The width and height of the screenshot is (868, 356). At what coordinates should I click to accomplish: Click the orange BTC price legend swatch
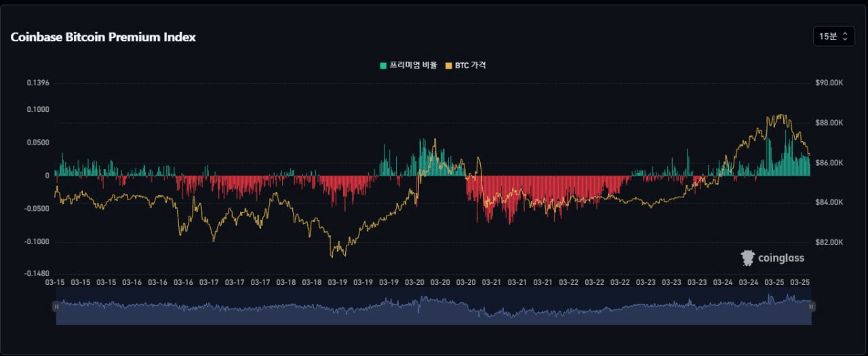[448, 66]
